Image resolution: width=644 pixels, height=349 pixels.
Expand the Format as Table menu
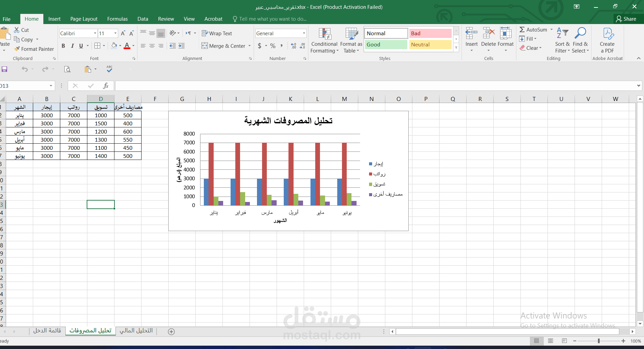point(351,41)
